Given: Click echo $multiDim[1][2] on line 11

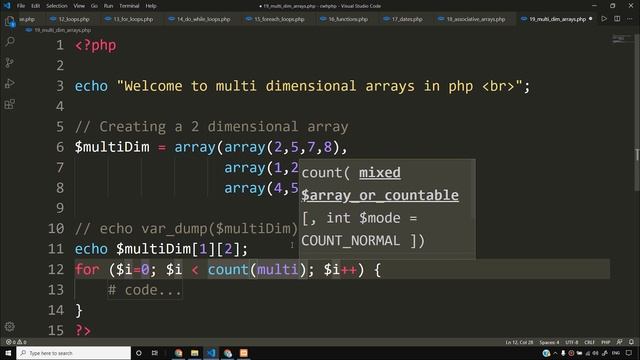Looking at the screenshot, I should [161, 249].
